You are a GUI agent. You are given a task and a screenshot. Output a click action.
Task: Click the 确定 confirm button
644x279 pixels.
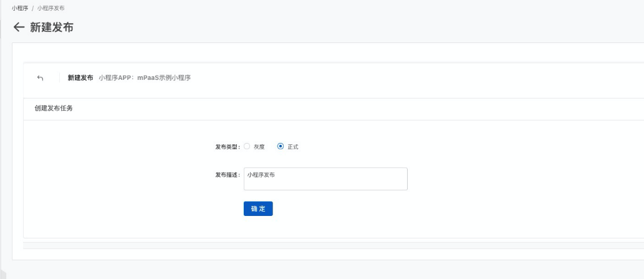pyautogui.click(x=258, y=208)
